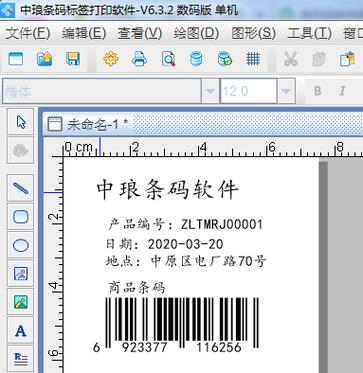Select the 地点 中原区电厂路70号 text

[x=186, y=261]
